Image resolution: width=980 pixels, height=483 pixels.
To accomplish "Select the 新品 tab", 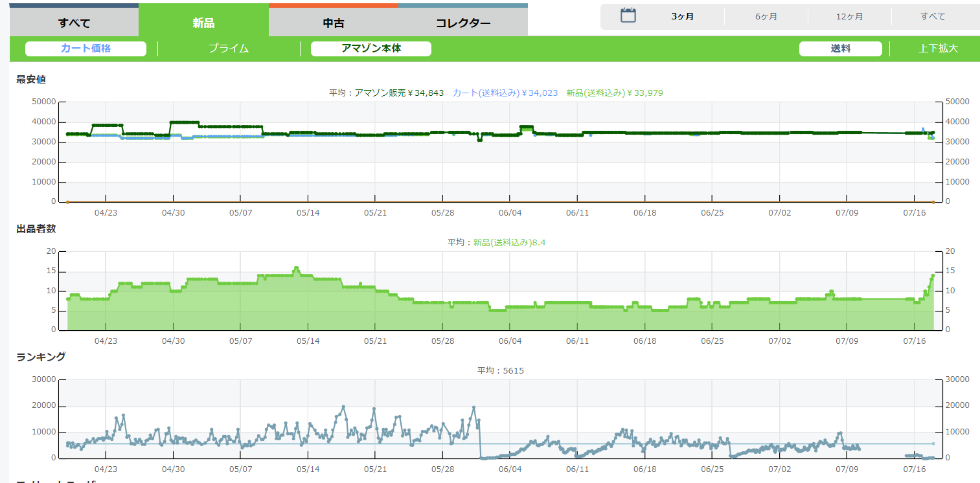I will pyautogui.click(x=203, y=23).
